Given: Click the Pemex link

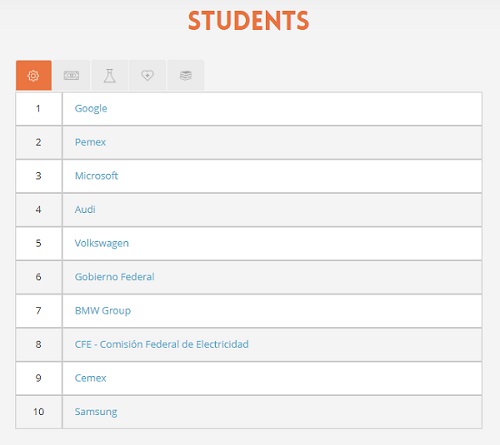Looking at the screenshot, I should [90, 142].
